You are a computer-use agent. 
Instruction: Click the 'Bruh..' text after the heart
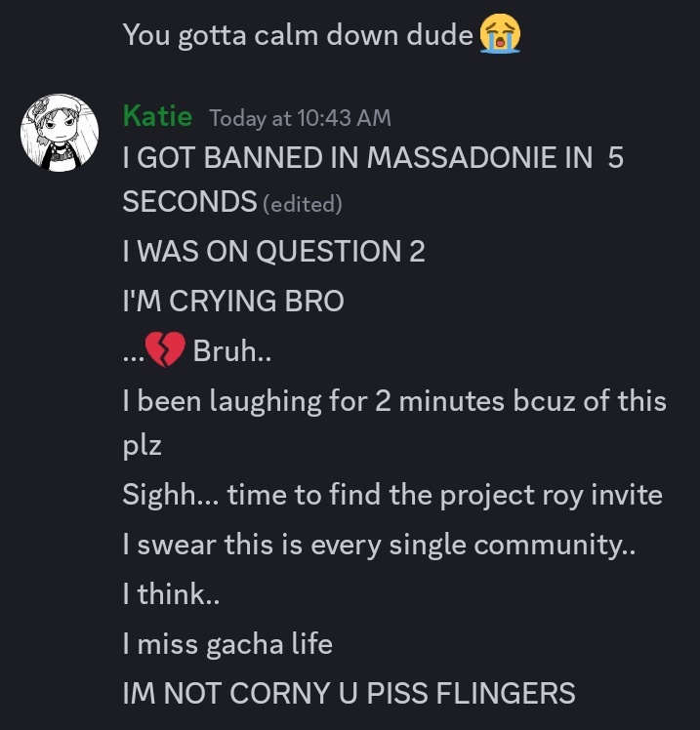(232, 350)
